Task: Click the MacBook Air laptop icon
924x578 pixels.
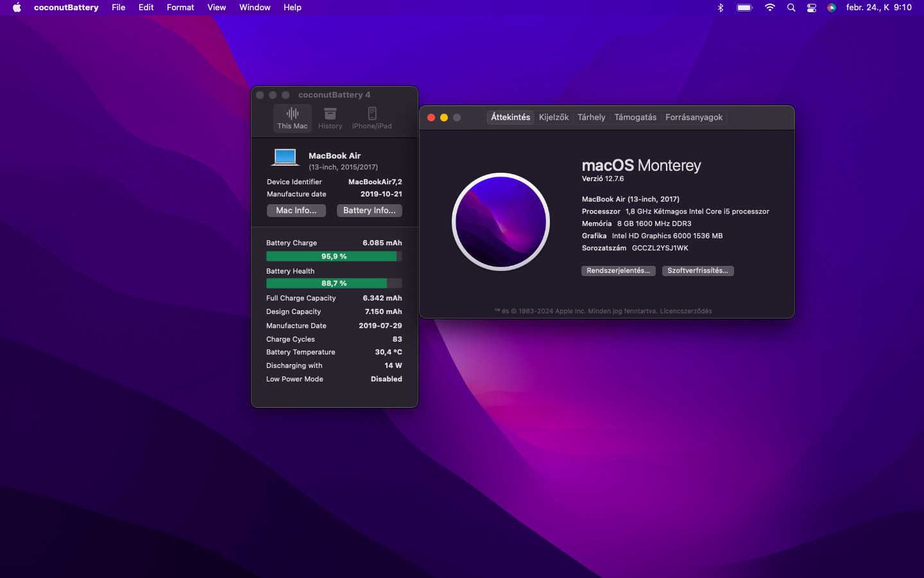Action: [285, 158]
